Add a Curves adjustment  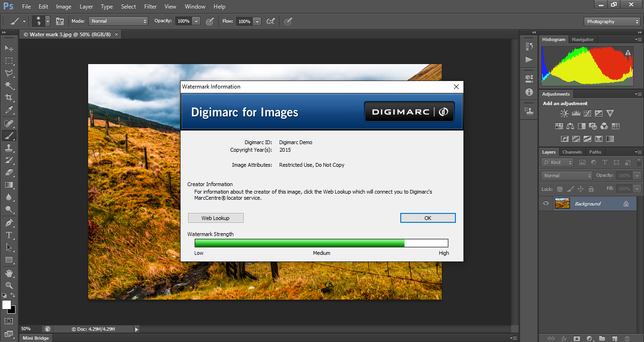pos(587,114)
